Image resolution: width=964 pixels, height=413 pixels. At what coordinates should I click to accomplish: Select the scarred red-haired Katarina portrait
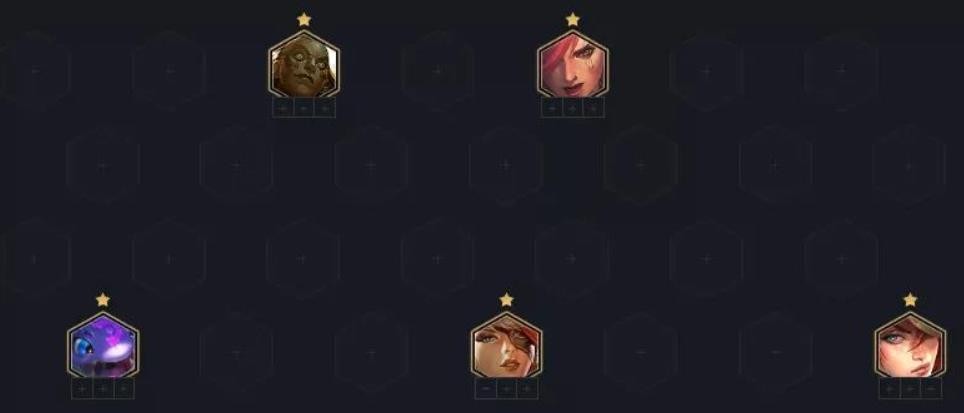572,64
